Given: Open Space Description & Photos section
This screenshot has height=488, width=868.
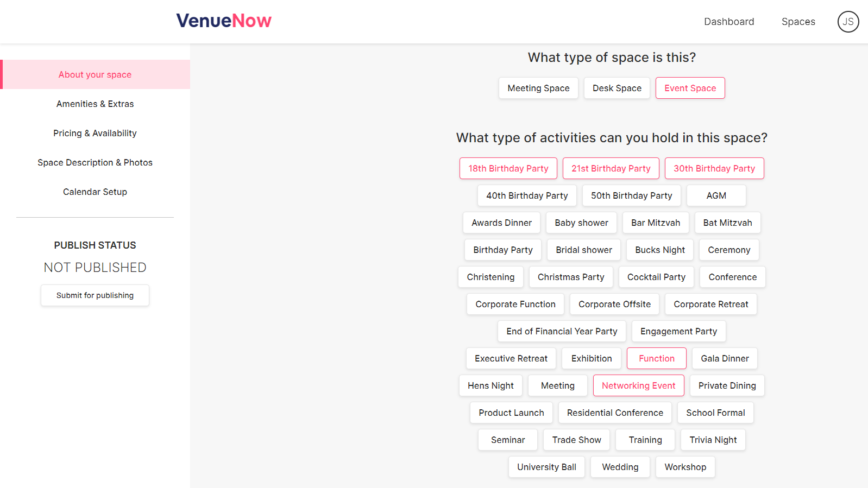Looking at the screenshot, I should click(x=95, y=162).
